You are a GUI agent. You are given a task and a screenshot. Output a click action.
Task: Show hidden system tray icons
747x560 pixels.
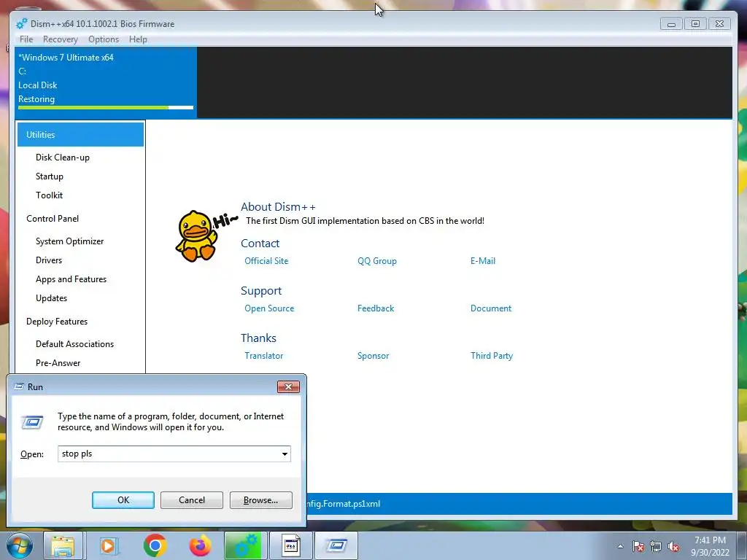click(620, 546)
